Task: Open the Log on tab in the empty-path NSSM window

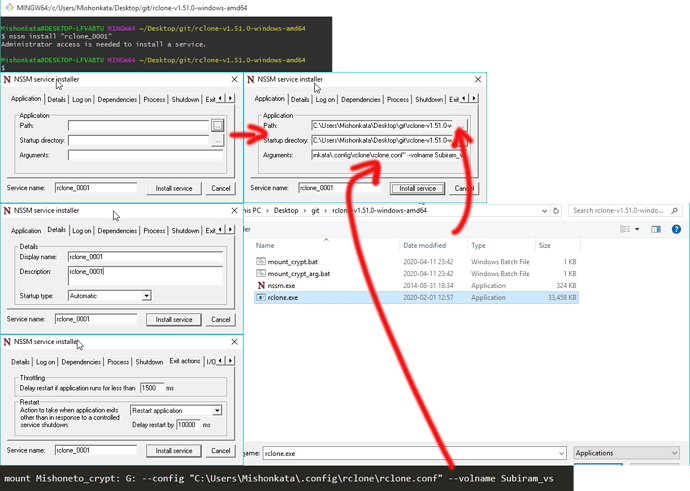Action: click(x=81, y=99)
